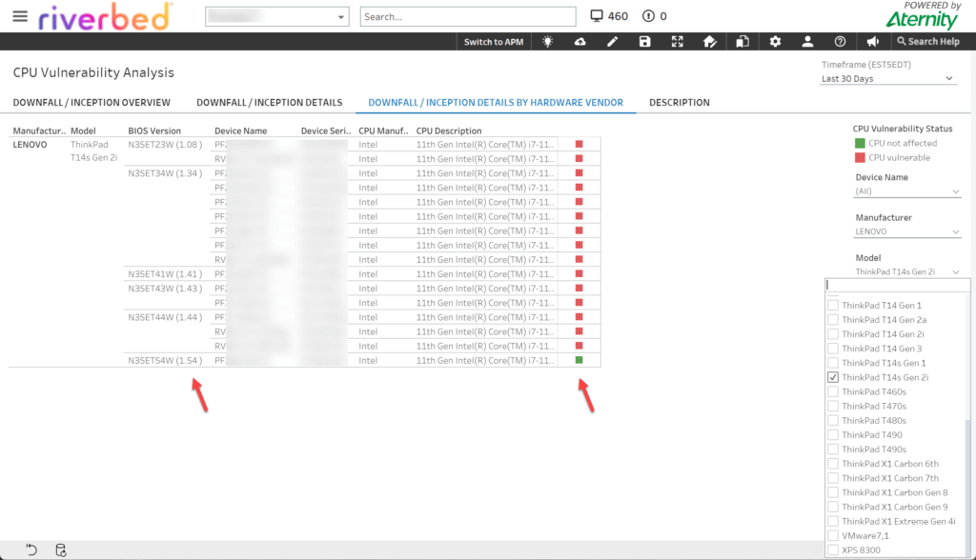Screen dimensions: 976x560
Task: Check ThinkPad X1 Carbon Gen 8 checkbox
Action: pyautogui.click(x=833, y=492)
